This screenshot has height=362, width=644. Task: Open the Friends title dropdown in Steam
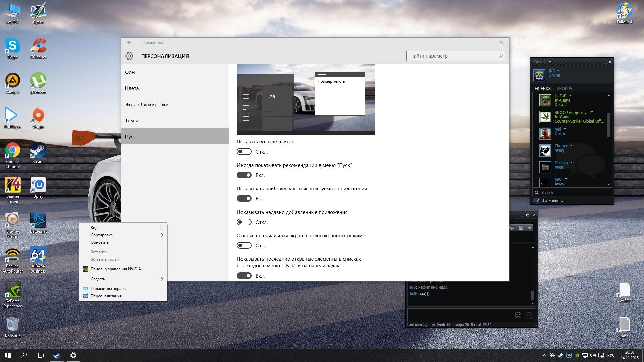pyautogui.click(x=550, y=62)
